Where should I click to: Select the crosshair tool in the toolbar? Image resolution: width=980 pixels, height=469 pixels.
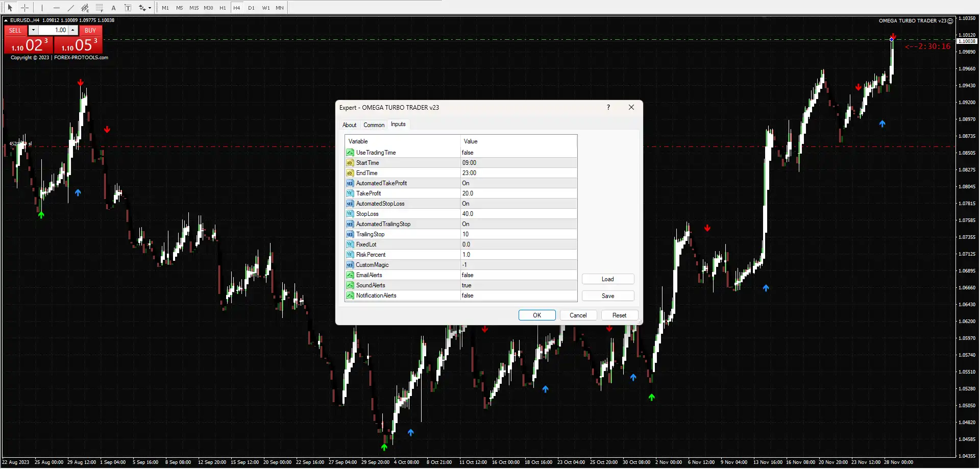(24, 8)
